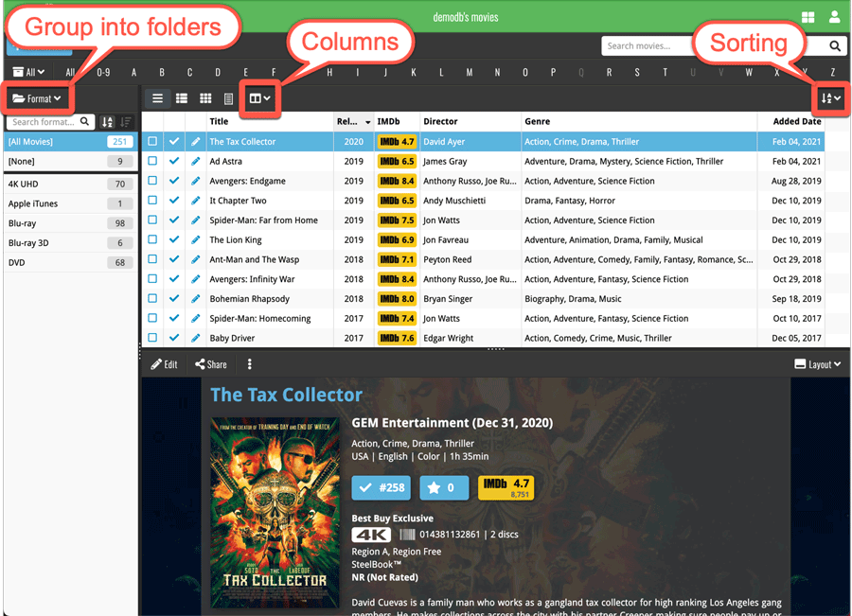Edit Ad Astra with pencil icon
This screenshot has height=616, width=852.
(x=196, y=161)
